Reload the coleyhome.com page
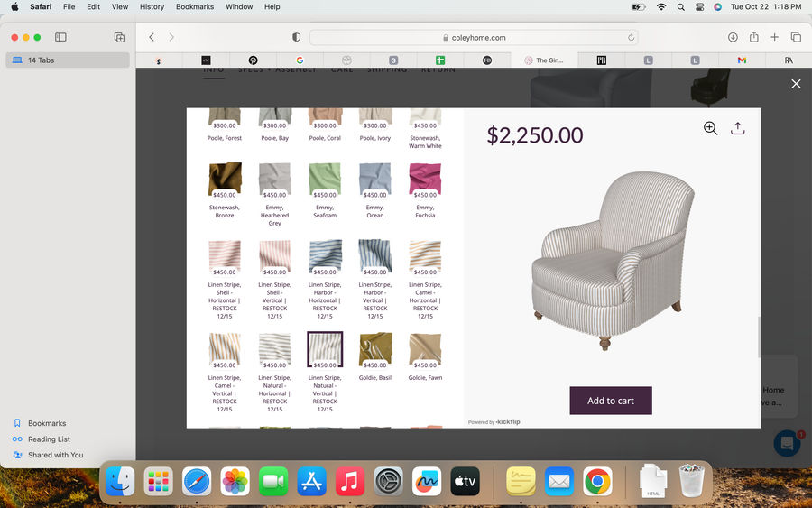Image resolution: width=812 pixels, height=508 pixels. [x=631, y=37]
